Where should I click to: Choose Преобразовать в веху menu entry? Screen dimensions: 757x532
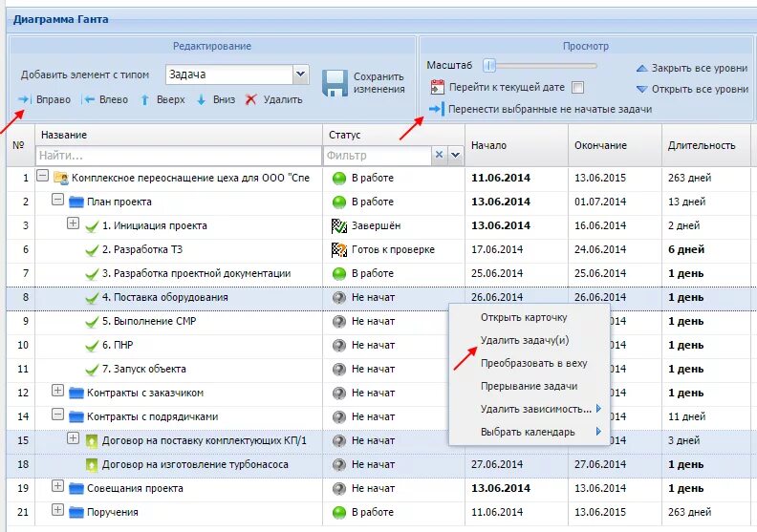[533, 363]
